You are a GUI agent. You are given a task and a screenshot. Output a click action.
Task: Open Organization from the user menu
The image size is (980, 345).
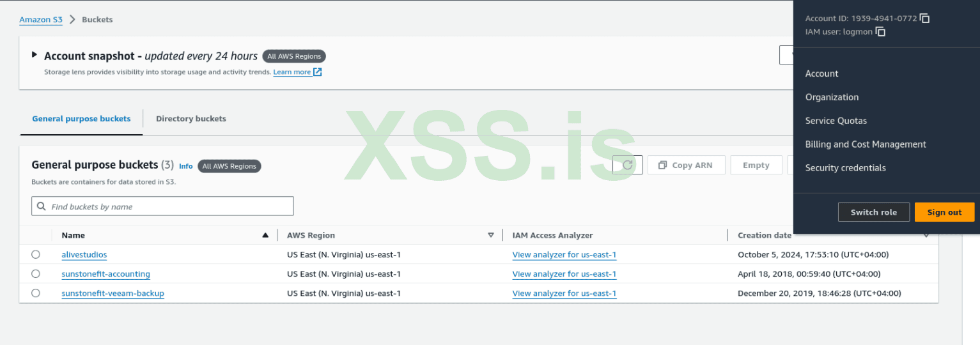[832, 97]
